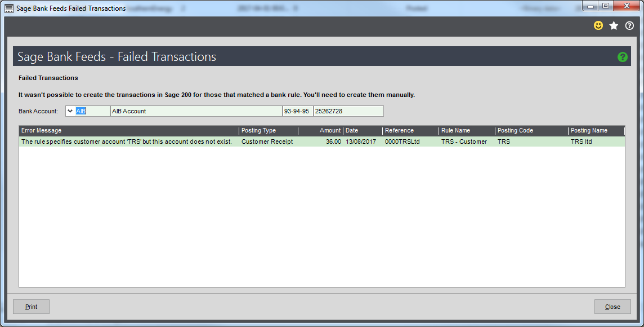
Task: Click the green help icon in header
Action: tap(622, 57)
